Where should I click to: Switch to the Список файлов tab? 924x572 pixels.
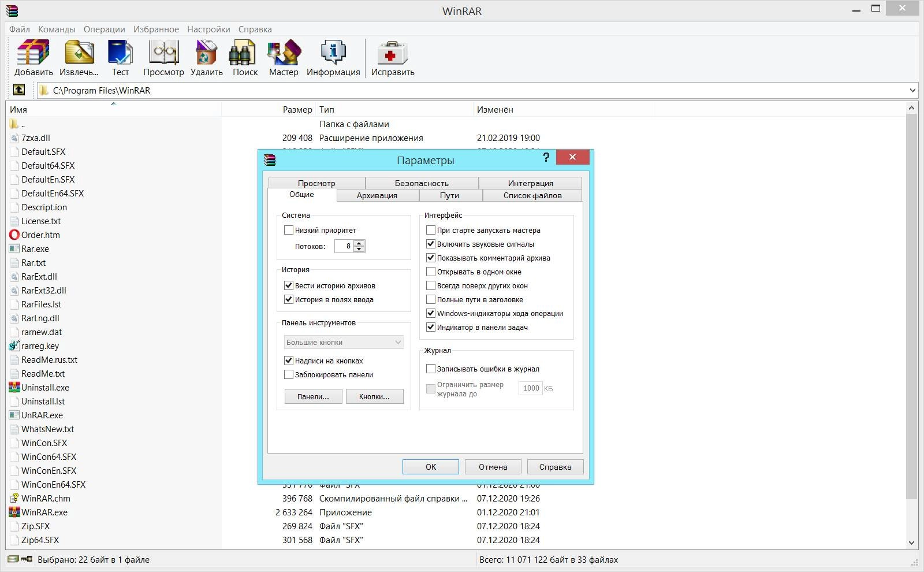click(x=532, y=195)
